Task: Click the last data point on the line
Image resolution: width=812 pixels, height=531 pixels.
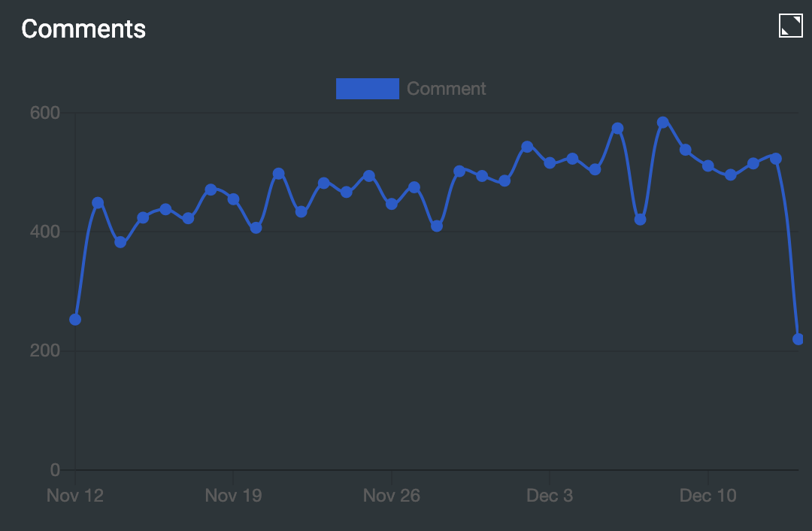Action: pos(798,339)
